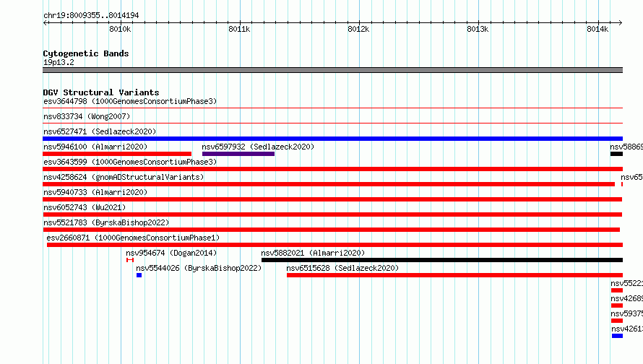This screenshot has width=643, height=364.
Task: Click the black nsv5882021 variant bar
Action: tap(442, 260)
